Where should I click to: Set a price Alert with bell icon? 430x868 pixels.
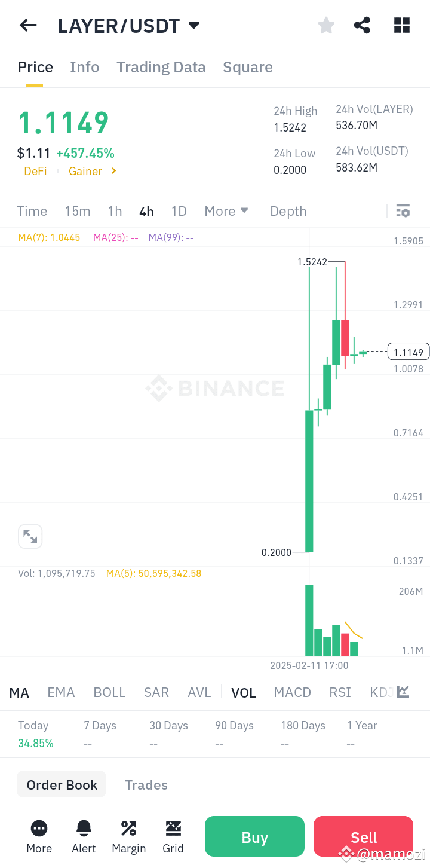coord(84,836)
